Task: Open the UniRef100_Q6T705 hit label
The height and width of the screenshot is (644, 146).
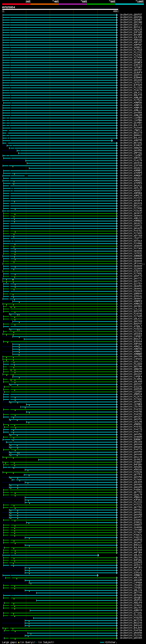Action: tap(131, 593)
